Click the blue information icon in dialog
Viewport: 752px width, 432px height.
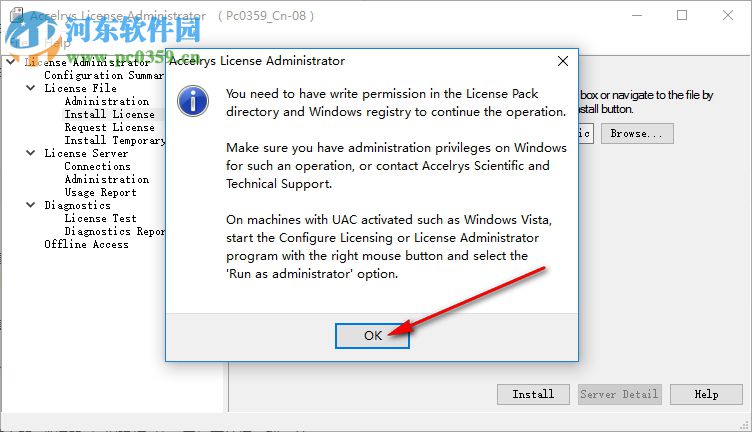191,102
